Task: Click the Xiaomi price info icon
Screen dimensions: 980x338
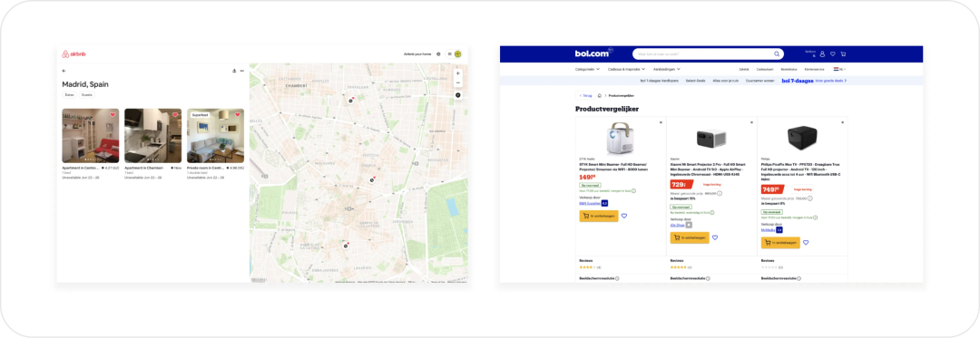Action: pyautogui.click(x=720, y=193)
